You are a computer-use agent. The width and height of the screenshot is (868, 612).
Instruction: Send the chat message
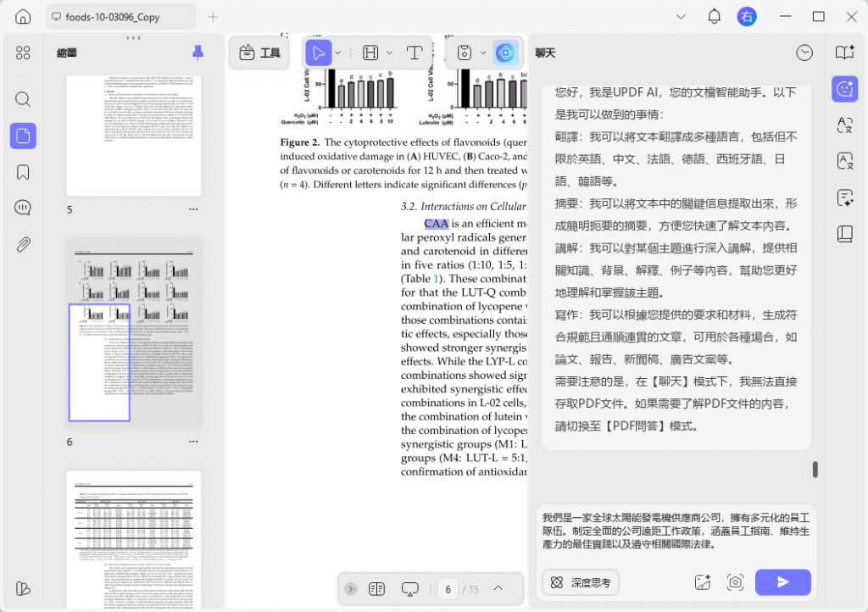point(782,582)
